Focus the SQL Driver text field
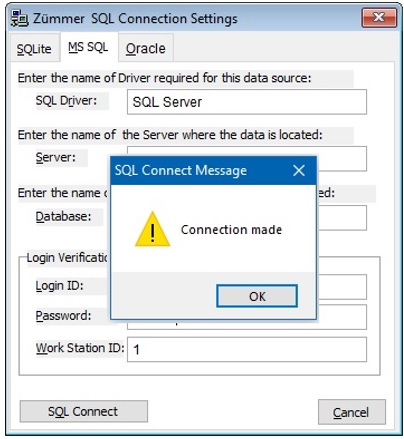The width and height of the screenshot is (404, 439). point(247,102)
